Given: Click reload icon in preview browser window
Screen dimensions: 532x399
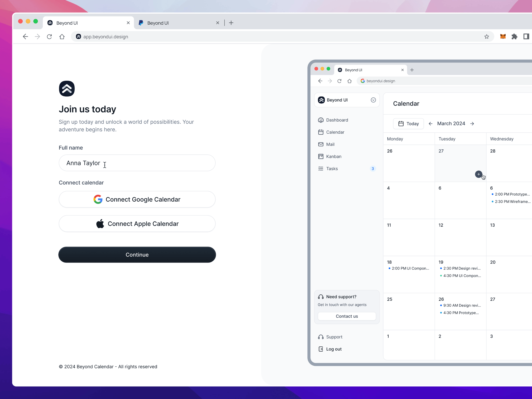Looking at the screenshot, I should click(x=339, y=81).
